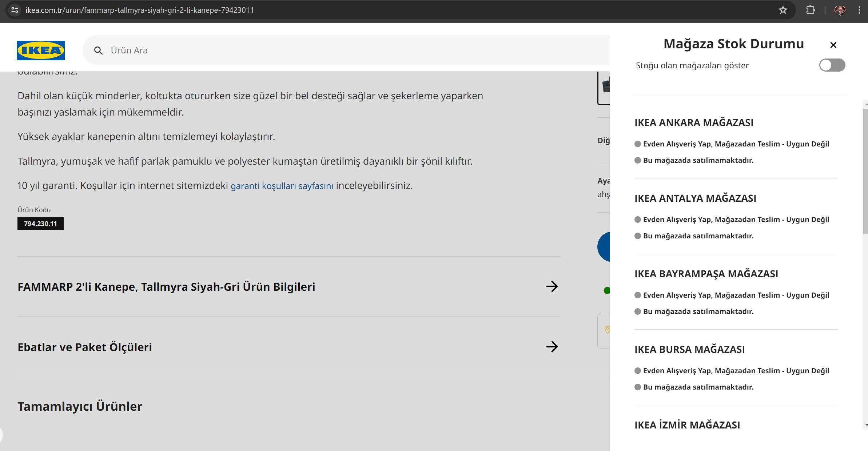Click arrow beside Ürün Bilgileri
868x451 pixels.
click(x=552, y=286)
